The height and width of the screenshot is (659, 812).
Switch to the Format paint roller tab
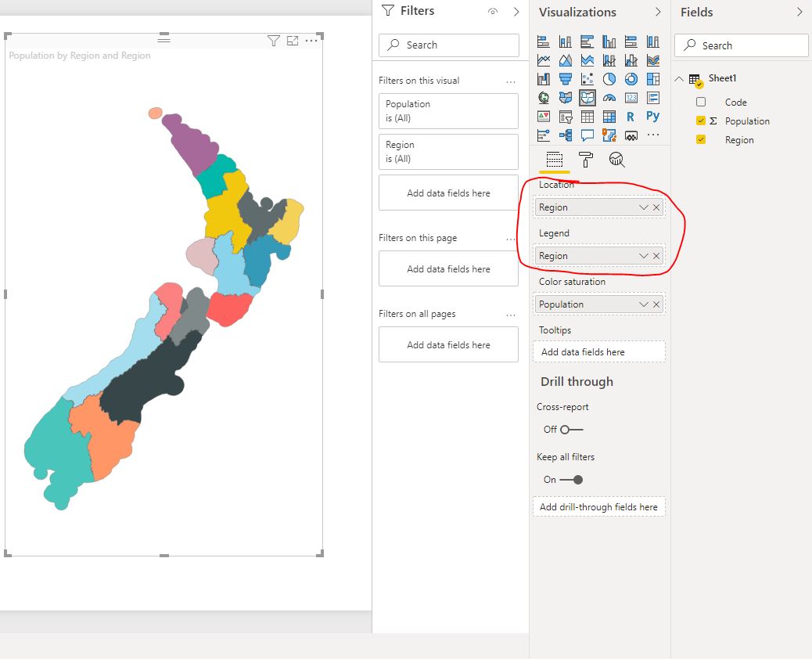coord(585,160)
